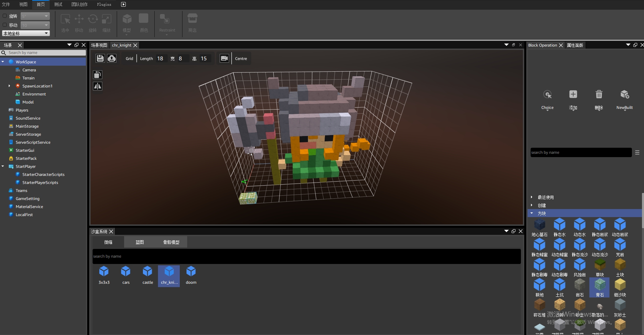The image size is (644, 335).
Task: Click the sandbox search by name field
Action: point(307,256)
